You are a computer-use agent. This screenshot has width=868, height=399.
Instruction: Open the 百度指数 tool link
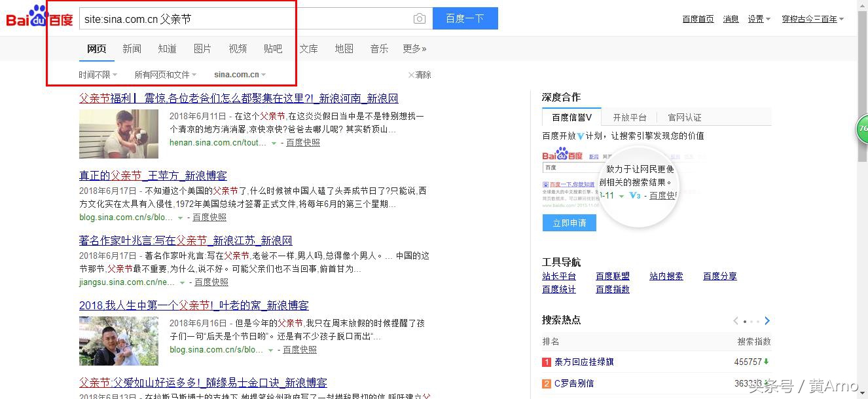click(613, 289)
